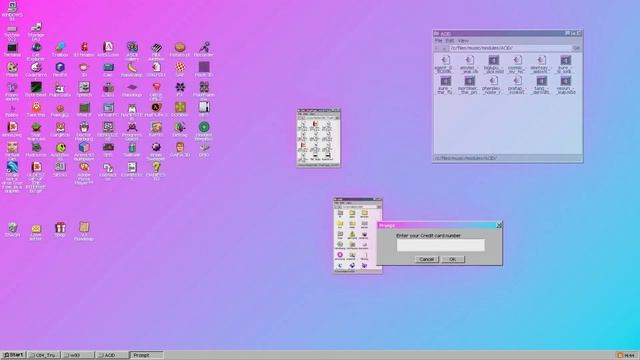Launch the Doctor Marburg icon

click(84, 132)
